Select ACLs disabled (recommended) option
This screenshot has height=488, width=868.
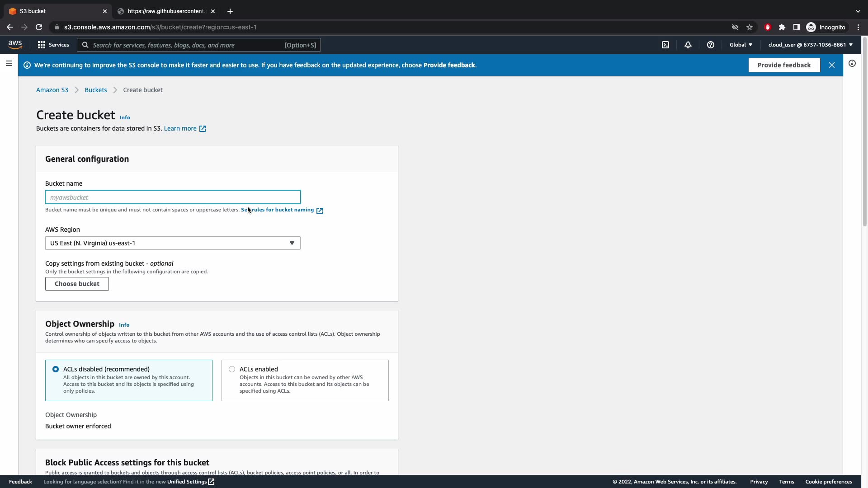(56, 369)
